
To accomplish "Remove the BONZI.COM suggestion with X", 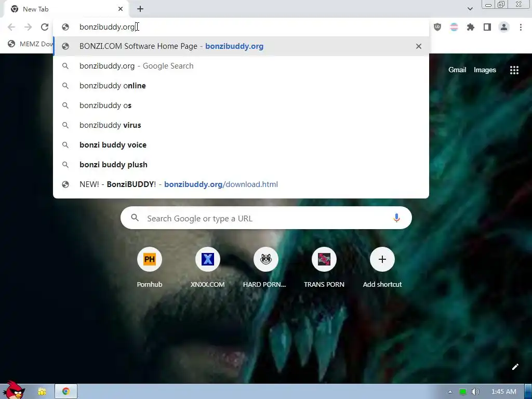I will tap(419, 46).
